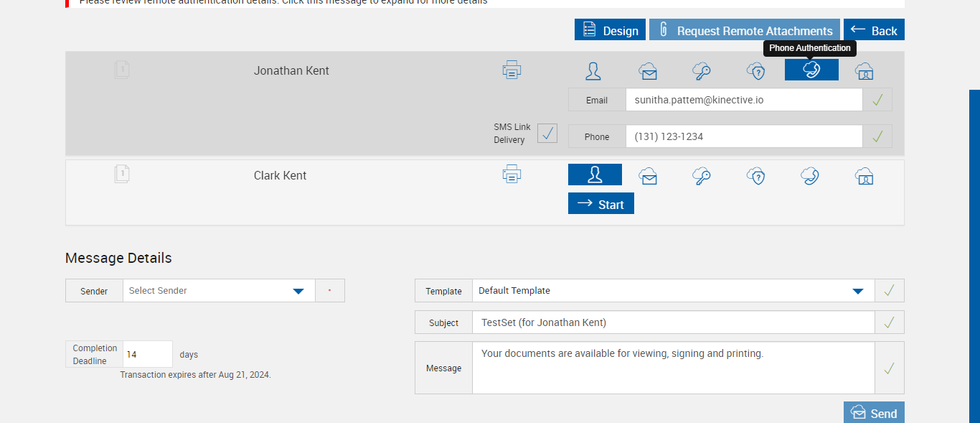Click Jonathan Kent's printer icon
Screen dimensions: 980x423
(x=512, y=70)
